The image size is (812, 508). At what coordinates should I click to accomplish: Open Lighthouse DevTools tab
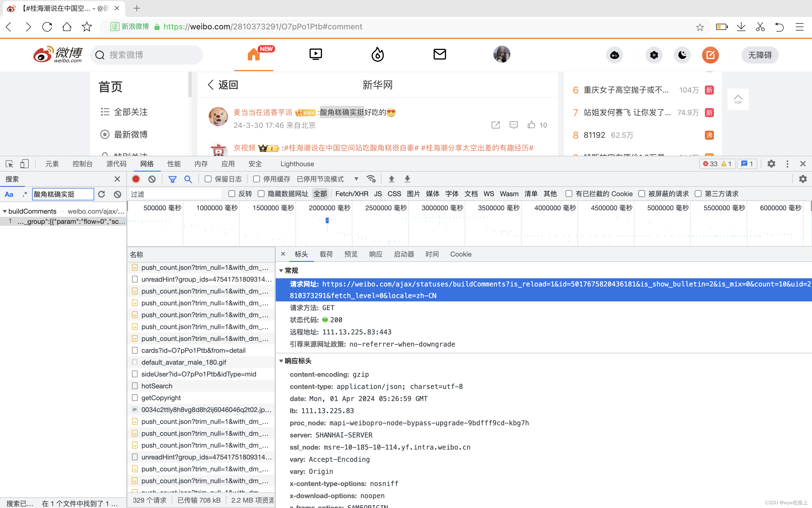(x=297, y=164)
